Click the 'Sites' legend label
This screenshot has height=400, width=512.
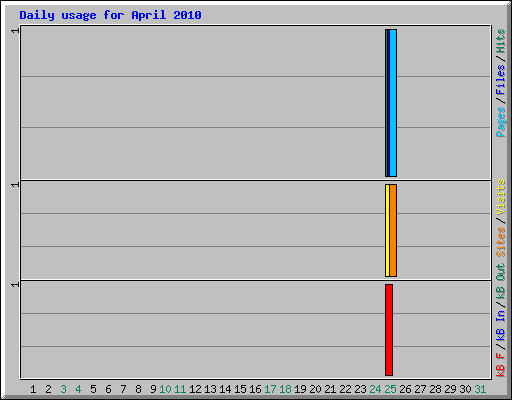point(500,242)
